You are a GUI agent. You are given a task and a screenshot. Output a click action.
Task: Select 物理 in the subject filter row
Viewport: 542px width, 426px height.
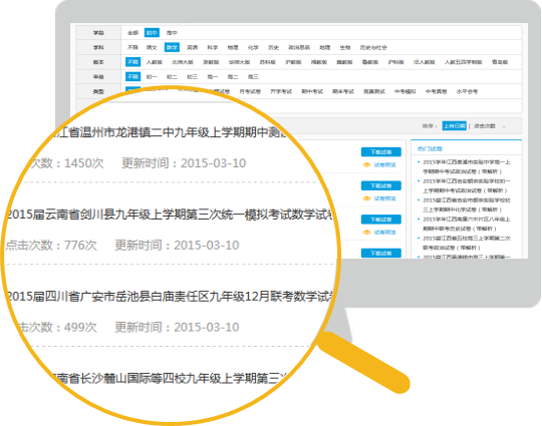tap(233, 47)
